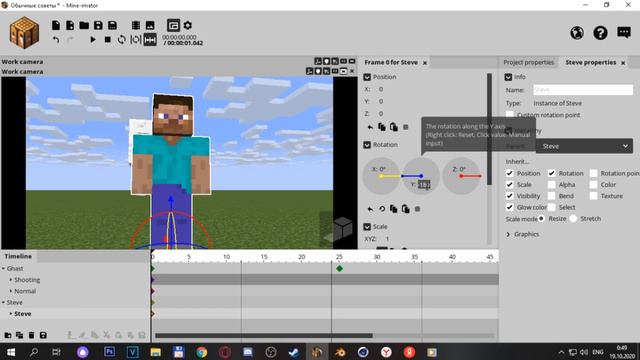
Task: Uncheck inherit Rotation
Action: coord(551,173)
